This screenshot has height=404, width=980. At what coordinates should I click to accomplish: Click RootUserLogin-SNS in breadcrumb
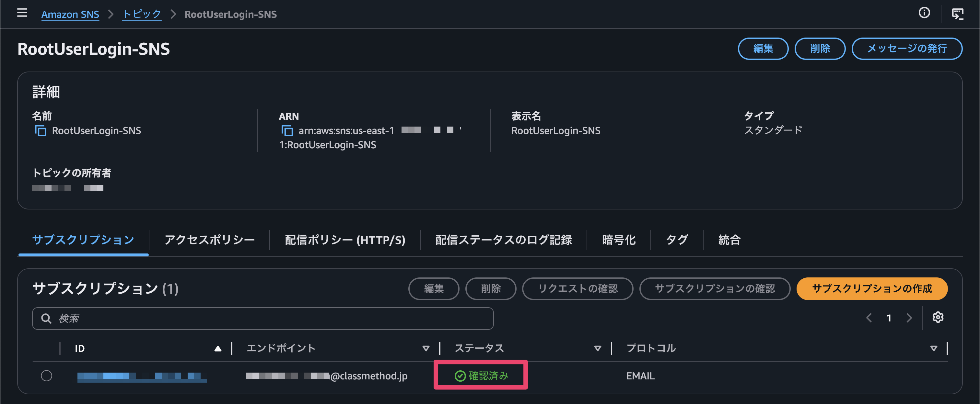[x=230, y=15]
